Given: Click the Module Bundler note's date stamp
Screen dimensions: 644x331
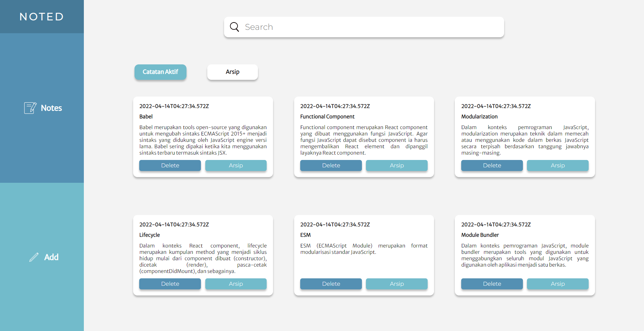Looking at the screenshot, I should (496, 224).
